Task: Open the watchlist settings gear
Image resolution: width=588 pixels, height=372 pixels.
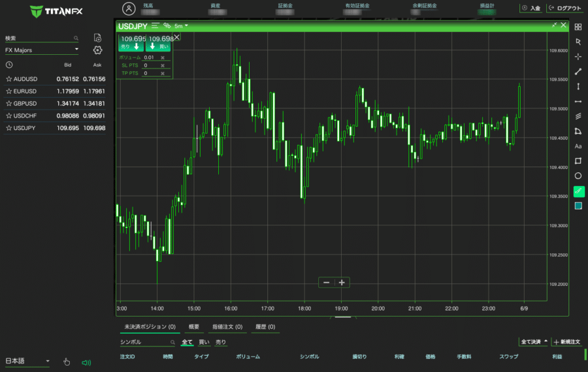Action: [97, 50]
